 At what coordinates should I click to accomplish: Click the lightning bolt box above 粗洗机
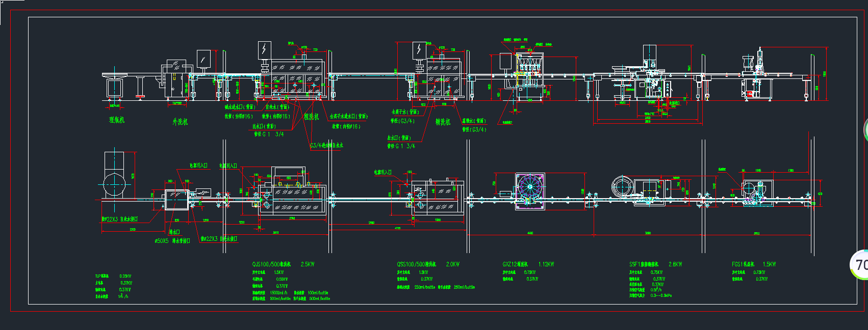(x=265, y=49)
